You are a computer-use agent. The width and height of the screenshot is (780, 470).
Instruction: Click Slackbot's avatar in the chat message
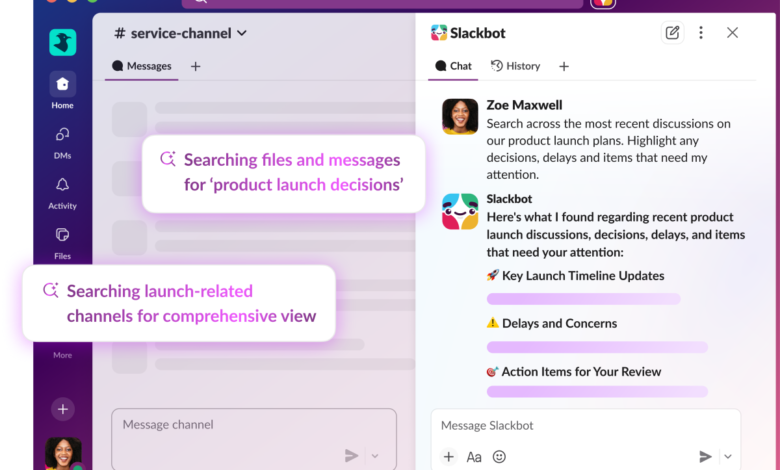460,211
